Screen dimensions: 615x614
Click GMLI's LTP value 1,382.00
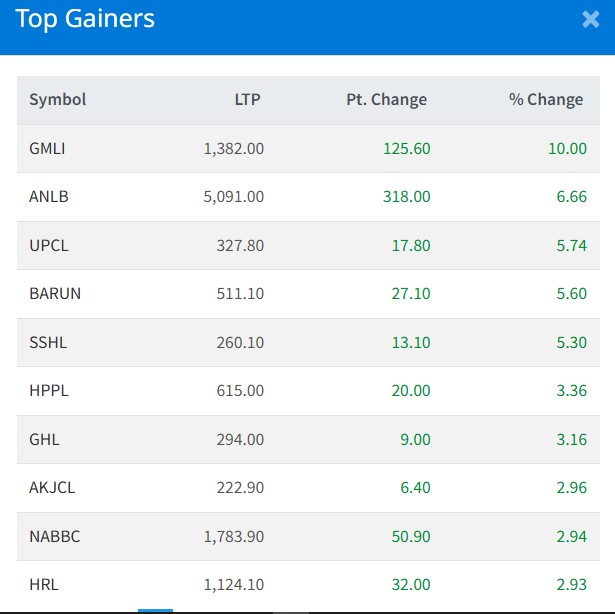pos(233,148)
